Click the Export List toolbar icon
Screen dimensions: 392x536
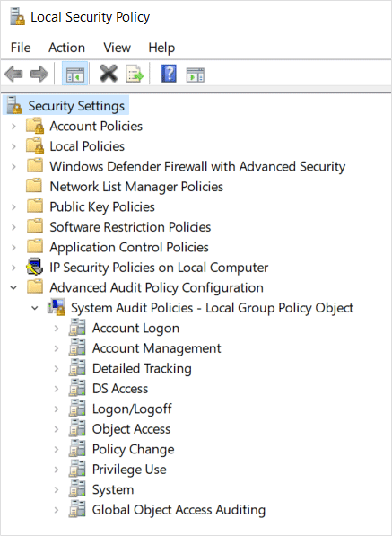[135, 74]
